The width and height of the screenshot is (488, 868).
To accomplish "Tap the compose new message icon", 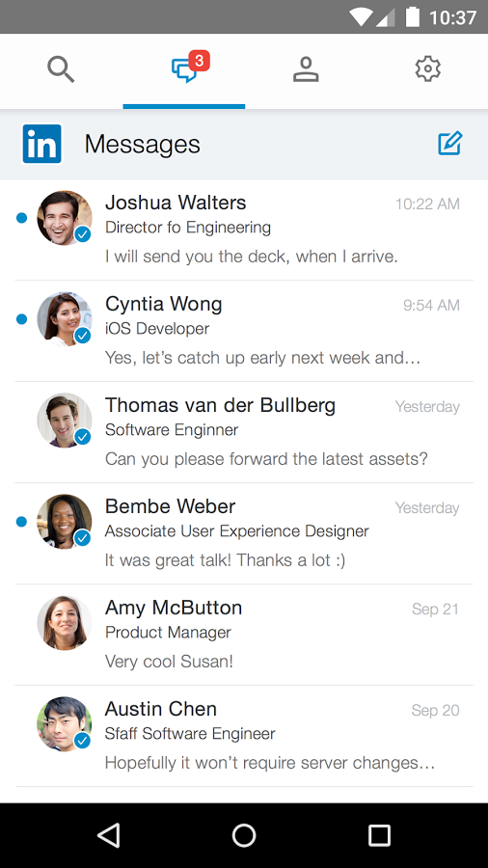I will 449,144.
